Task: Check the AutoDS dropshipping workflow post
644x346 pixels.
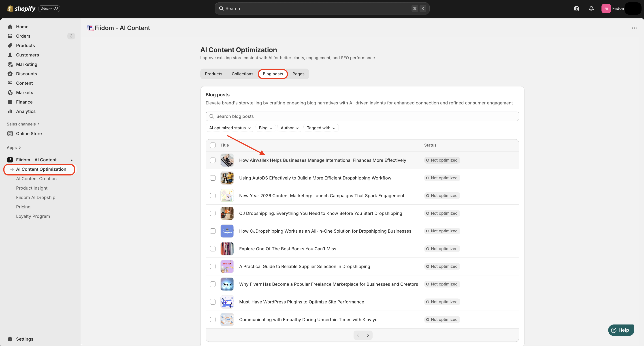Action: click(213, 178)
